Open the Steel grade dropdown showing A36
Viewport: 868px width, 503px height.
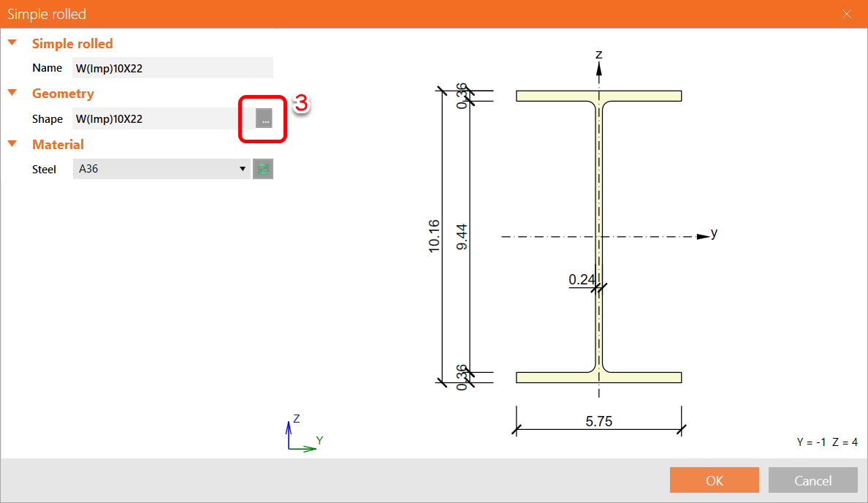[x=242, y=169]
